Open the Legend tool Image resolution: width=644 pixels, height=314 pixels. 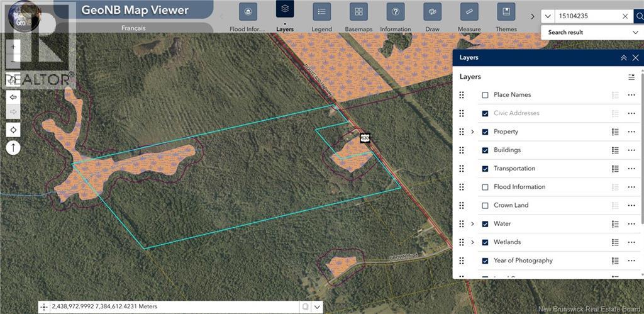tap(321, 11)
